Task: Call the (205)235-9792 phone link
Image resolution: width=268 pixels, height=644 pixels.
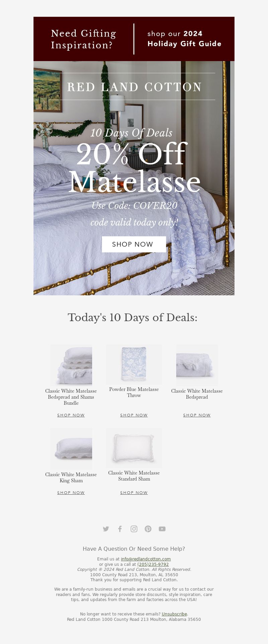Action: pyautogui.click(x=153, y=564)
